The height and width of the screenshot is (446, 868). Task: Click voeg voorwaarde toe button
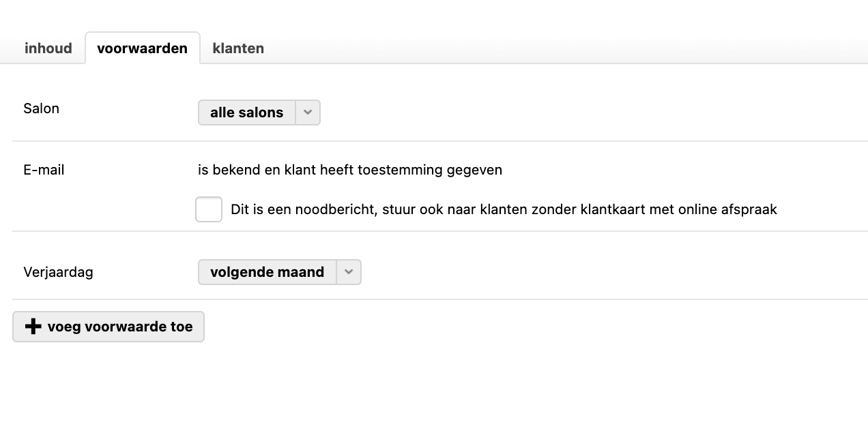[x=108, y=327]
